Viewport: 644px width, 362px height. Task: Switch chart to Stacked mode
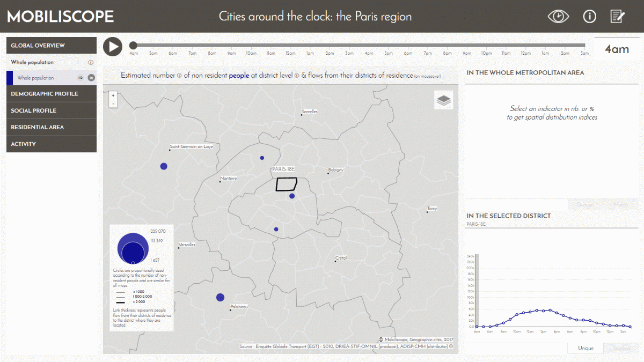click(621, 348)
